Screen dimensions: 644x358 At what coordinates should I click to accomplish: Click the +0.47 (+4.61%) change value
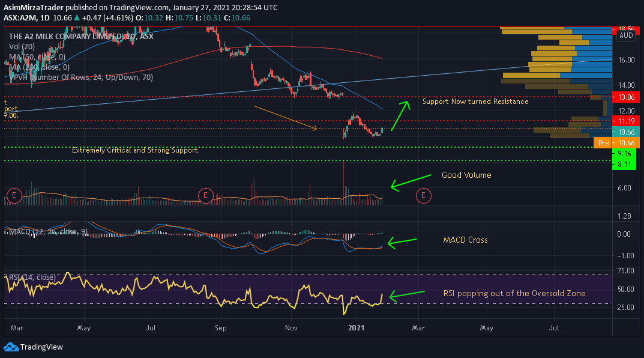[x=107, y=18]
